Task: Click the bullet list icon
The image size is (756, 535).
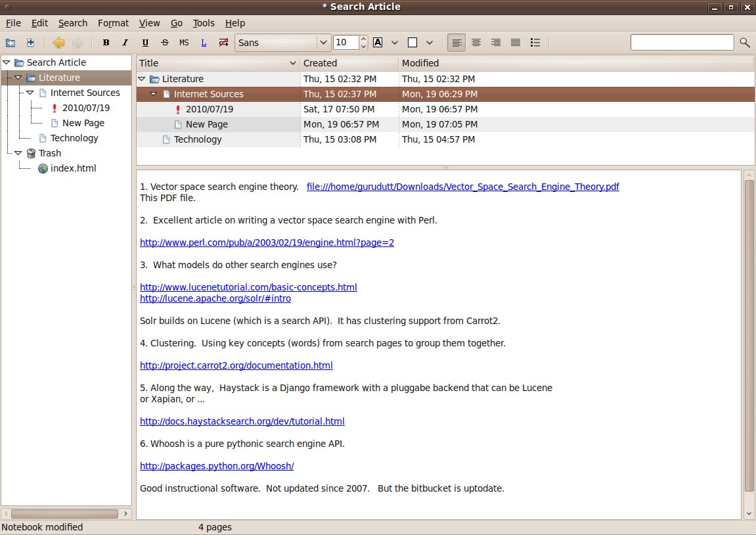Action: (x=535, y=43)
